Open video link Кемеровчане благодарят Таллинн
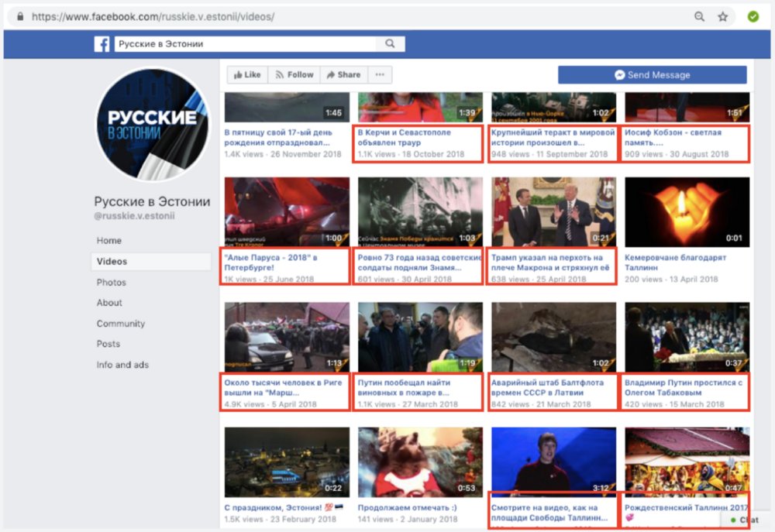775x532 pixels. [675, 263]
